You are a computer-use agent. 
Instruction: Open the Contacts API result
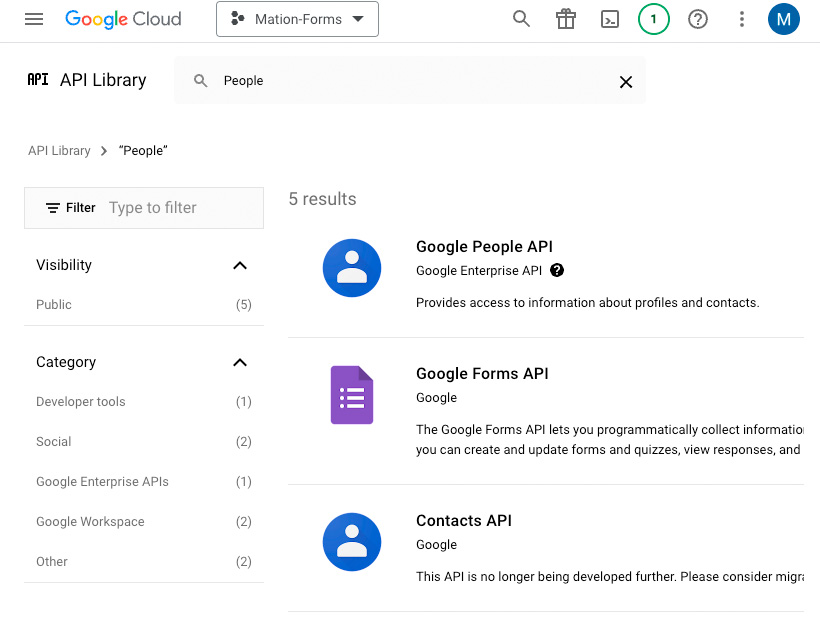[x=464, y=520]
